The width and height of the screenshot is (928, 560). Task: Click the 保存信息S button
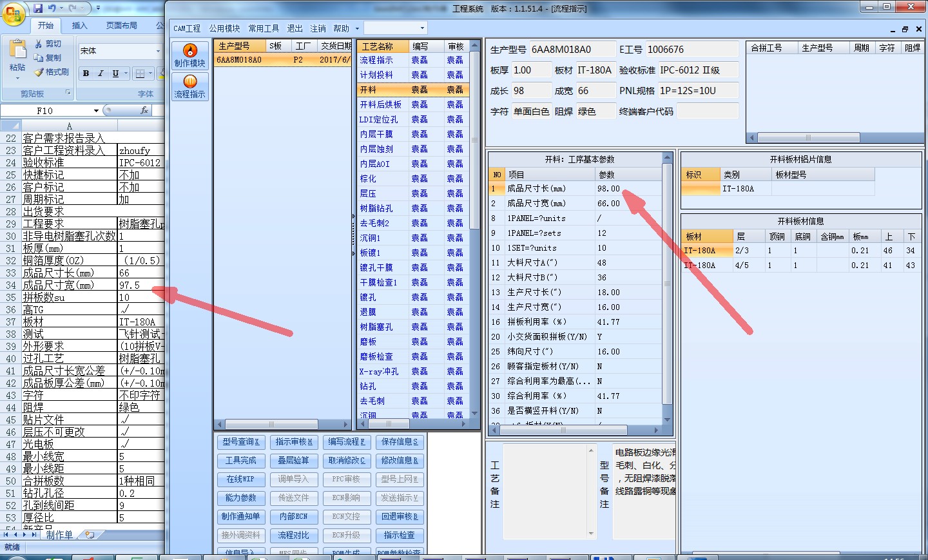click(x=400, y=442)
